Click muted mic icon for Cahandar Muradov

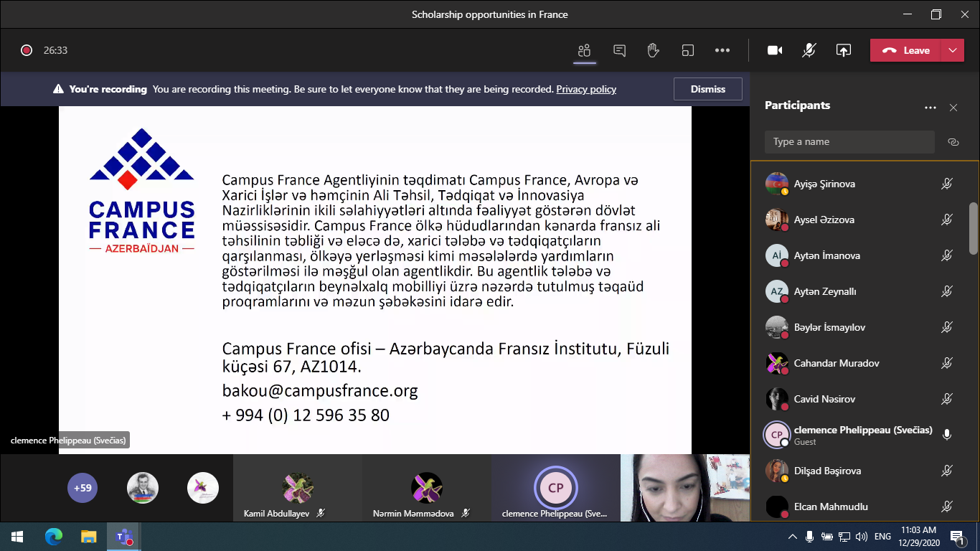coord(947,363)
